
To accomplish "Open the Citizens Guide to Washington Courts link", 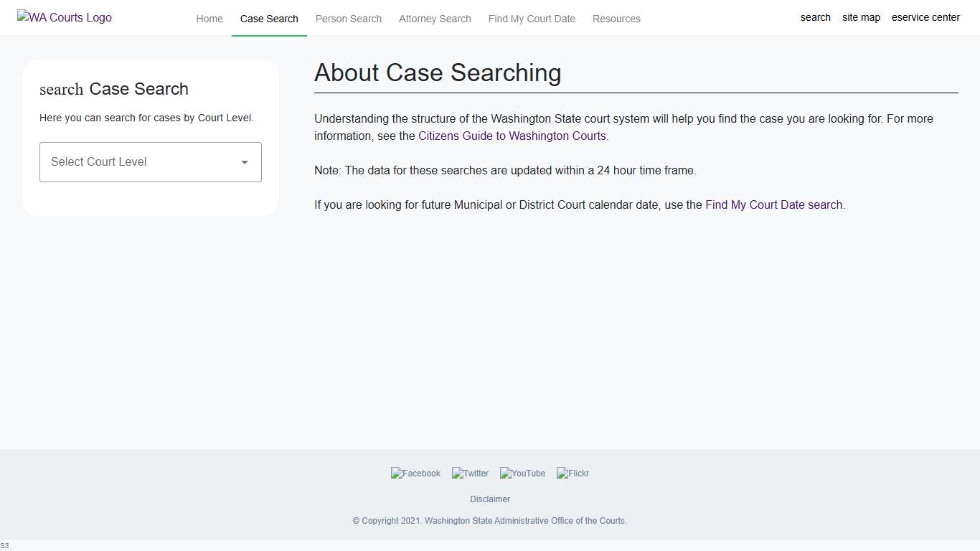I will tap(512, 136).
